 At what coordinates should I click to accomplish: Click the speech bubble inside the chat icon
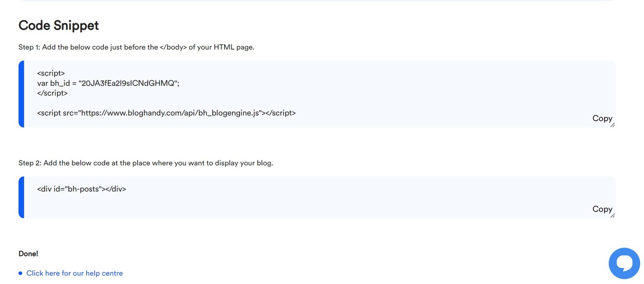point(624,262)
